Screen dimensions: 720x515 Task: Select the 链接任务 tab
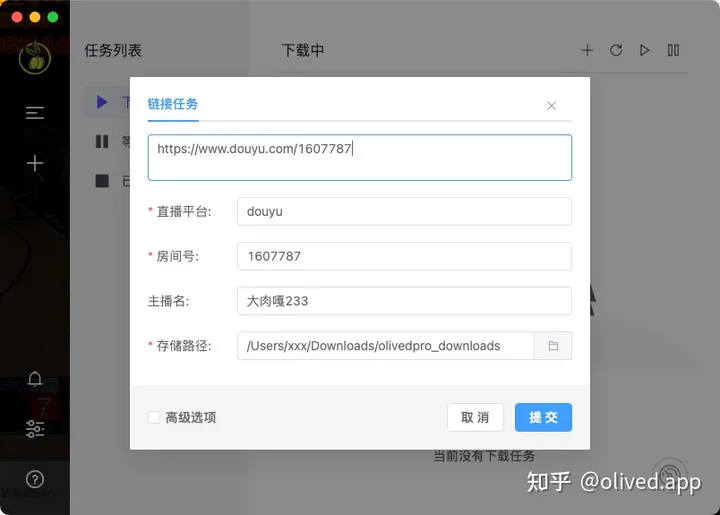(x=173, y=104)
